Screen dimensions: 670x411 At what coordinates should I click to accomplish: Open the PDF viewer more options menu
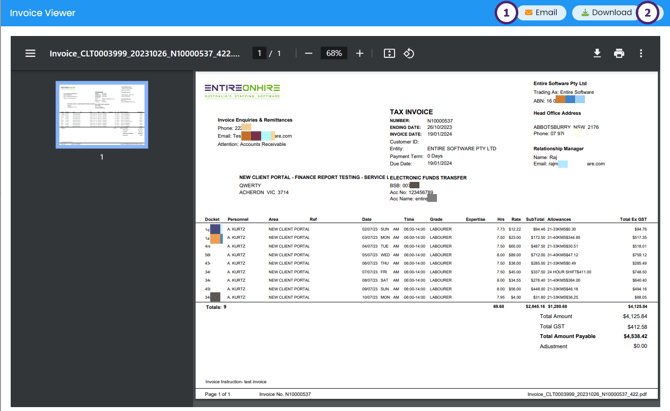pyautogui.click(x=641, y=53)
